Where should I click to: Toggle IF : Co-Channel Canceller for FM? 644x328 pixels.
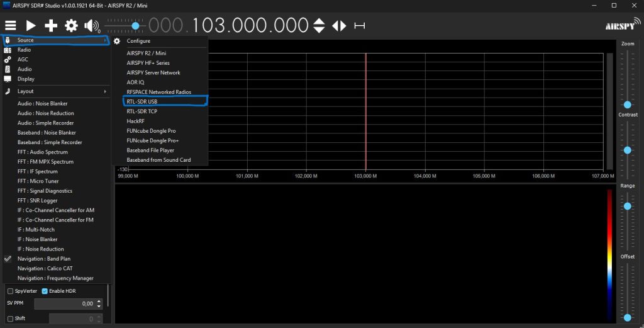pyautogui.click(x=56, y=220)
